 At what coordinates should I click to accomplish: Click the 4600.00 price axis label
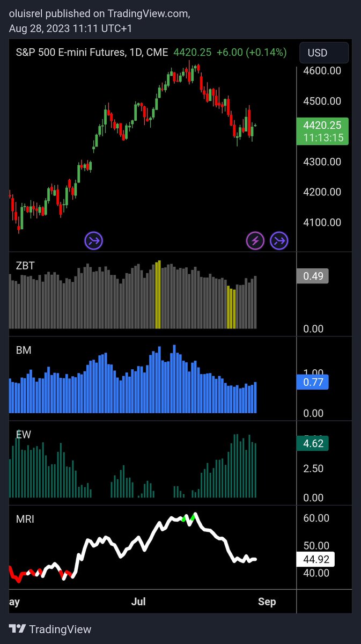pyautogui.click(x=322, y=70)
